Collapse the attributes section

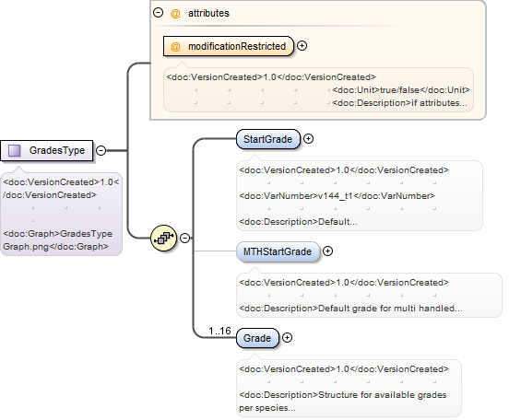pyautogui.click(x=158, y=13)
